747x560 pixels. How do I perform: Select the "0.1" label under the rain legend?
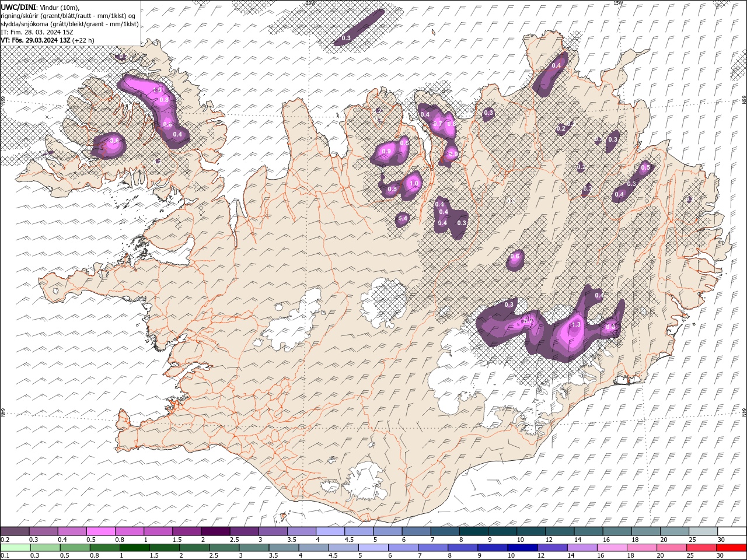(x=5, y=556)
